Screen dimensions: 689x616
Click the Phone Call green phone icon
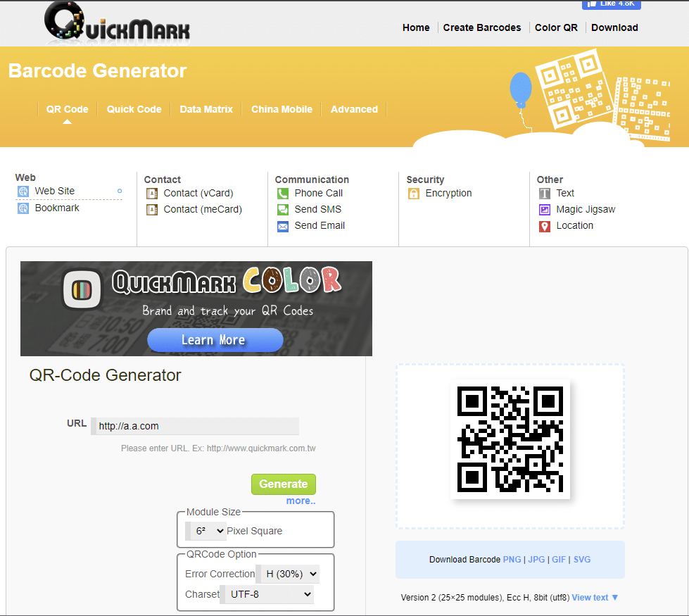coord(283,194)
